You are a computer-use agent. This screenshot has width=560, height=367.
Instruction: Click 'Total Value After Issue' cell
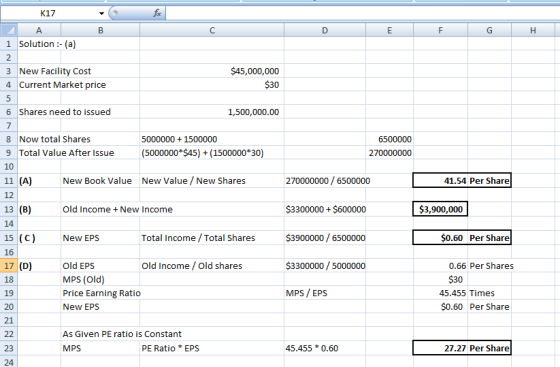tap(66, 153)
